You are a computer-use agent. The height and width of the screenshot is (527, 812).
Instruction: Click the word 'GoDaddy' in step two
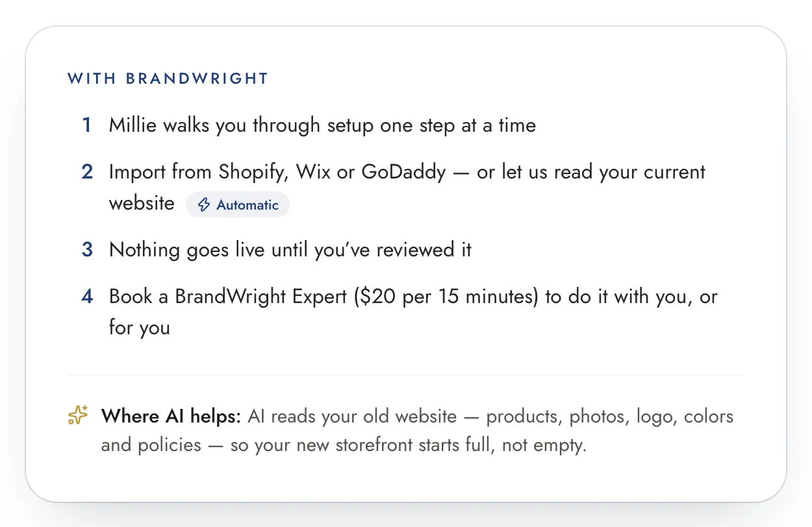403,172
